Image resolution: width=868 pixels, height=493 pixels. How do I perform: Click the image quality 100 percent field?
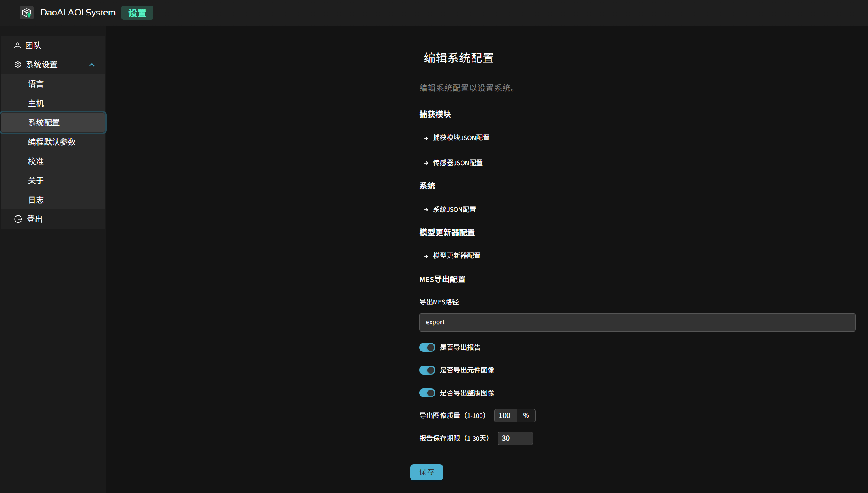(505, 415)
